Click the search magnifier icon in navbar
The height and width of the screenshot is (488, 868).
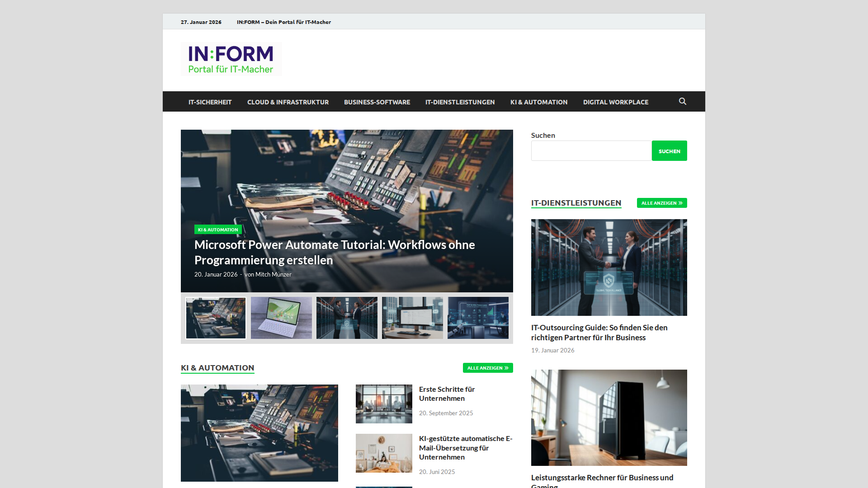coord(682,102)
